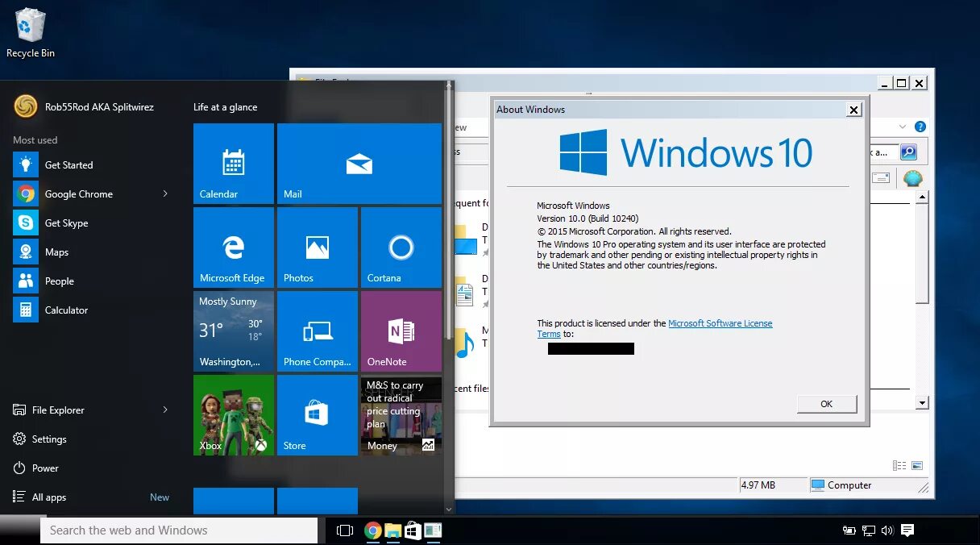Switch to the About Windows (winver) taskbar icon

[433, 530]
